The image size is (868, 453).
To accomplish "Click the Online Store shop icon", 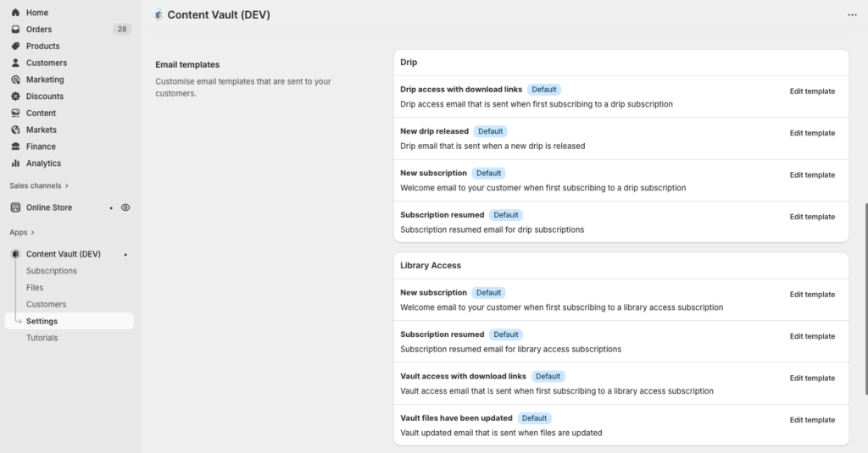I will 15,207.
